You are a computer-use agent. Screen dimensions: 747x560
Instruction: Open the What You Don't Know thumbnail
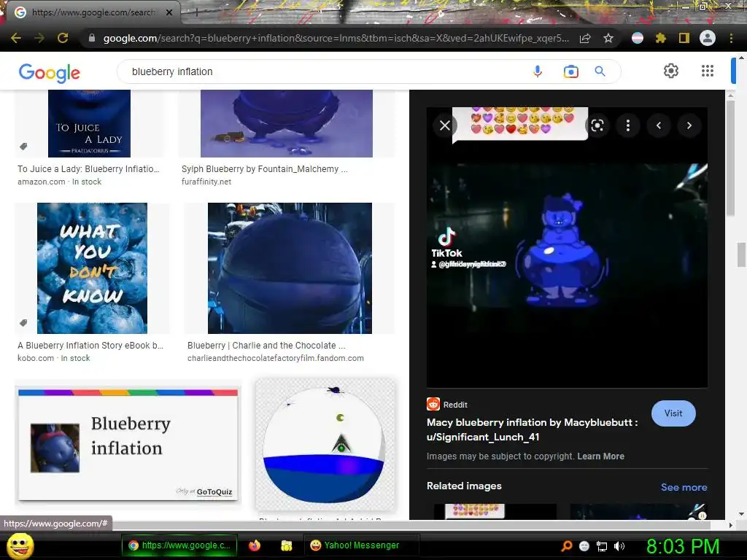tap(92, 268)
